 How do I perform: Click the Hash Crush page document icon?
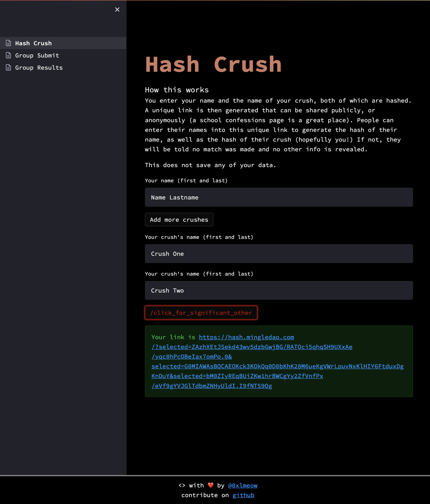[9, 43]
